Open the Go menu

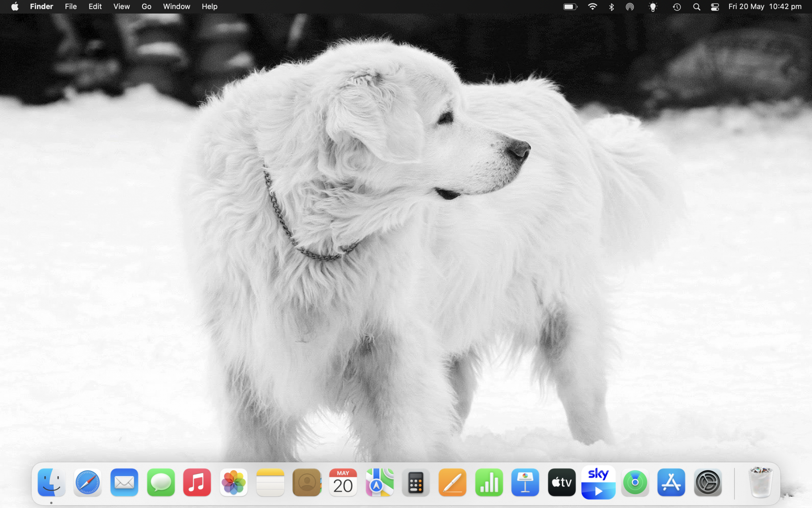point(146,7)
